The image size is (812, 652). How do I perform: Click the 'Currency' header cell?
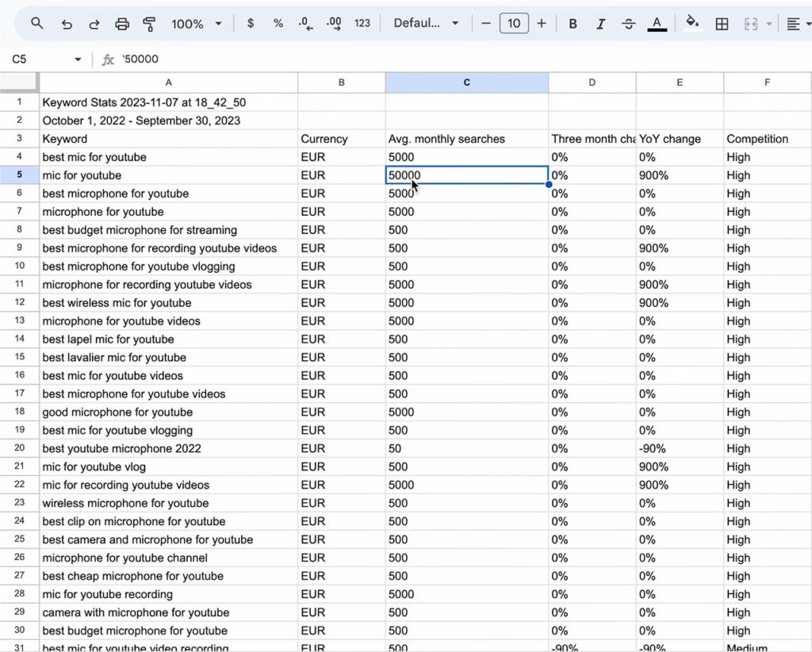pyautogui.click(x=341, y=139)
